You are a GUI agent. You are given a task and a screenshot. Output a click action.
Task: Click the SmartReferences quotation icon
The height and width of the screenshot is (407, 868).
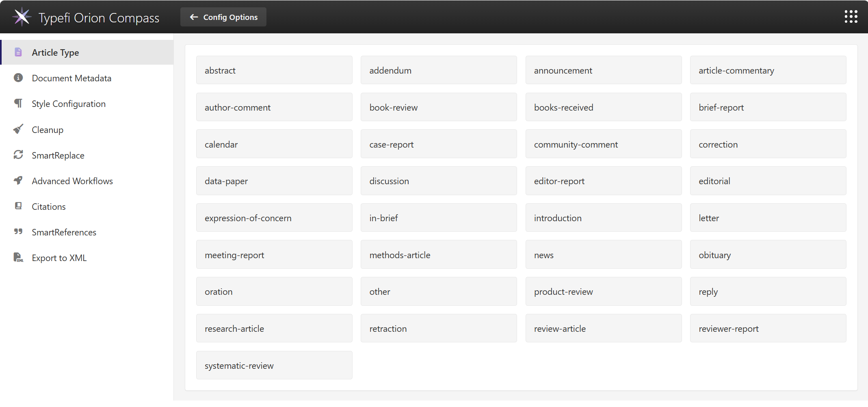(x=18, y=232)
